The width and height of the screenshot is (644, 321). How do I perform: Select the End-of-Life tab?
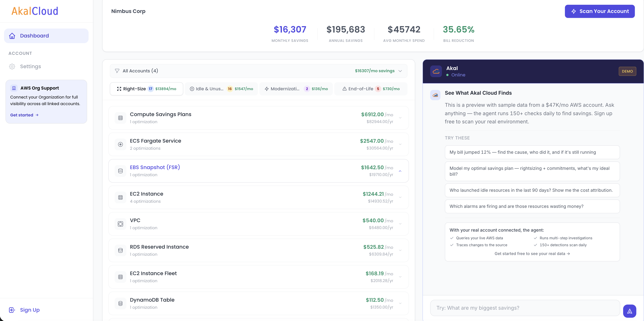[x=371, y=89]
